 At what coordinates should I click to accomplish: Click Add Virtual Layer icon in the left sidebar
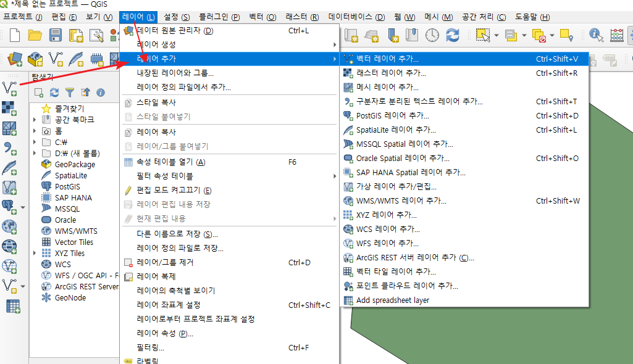[x=9, y=188]
